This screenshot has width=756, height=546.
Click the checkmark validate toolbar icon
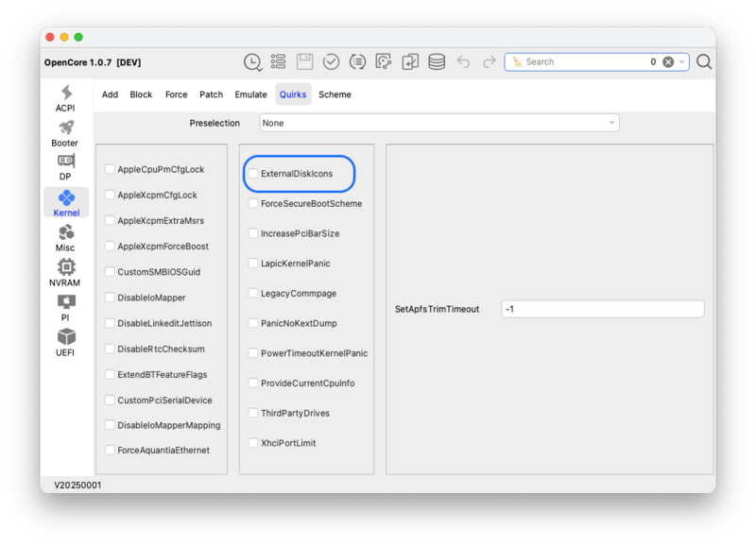(331, 62)
